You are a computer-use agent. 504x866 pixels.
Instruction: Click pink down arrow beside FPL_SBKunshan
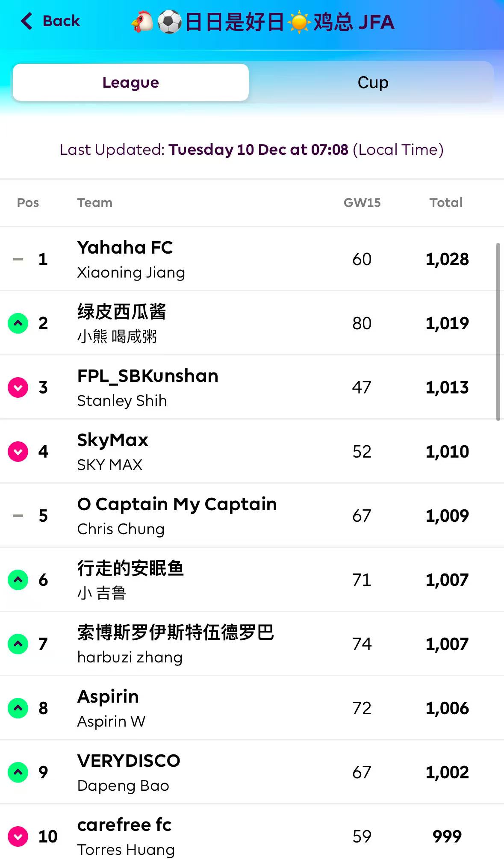click(18, 387)
